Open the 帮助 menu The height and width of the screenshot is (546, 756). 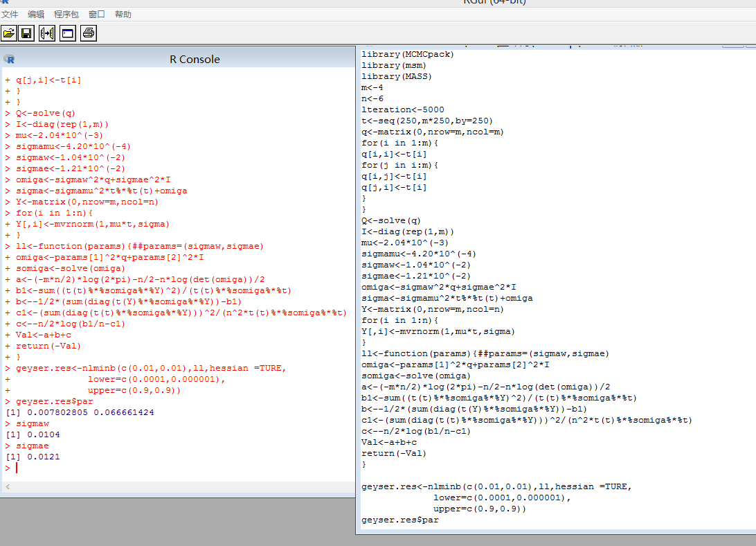pyautogui.click(x=123, y=15)
